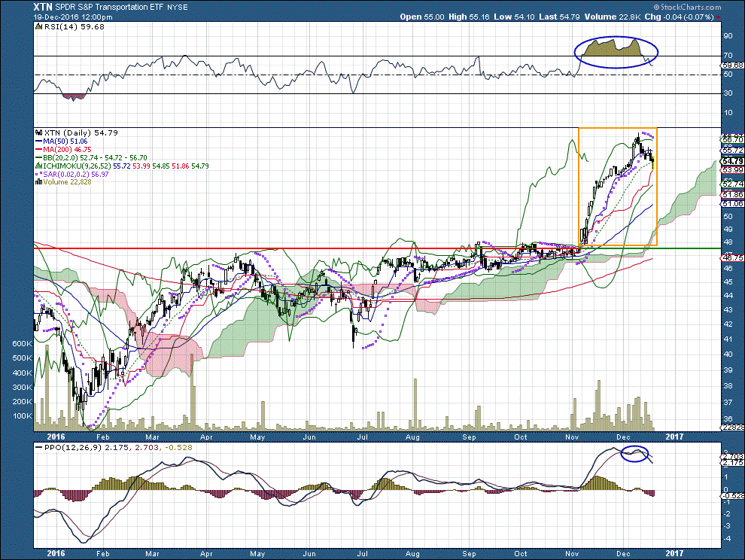Click the Jul label under the price chart

tap(362, 437)
